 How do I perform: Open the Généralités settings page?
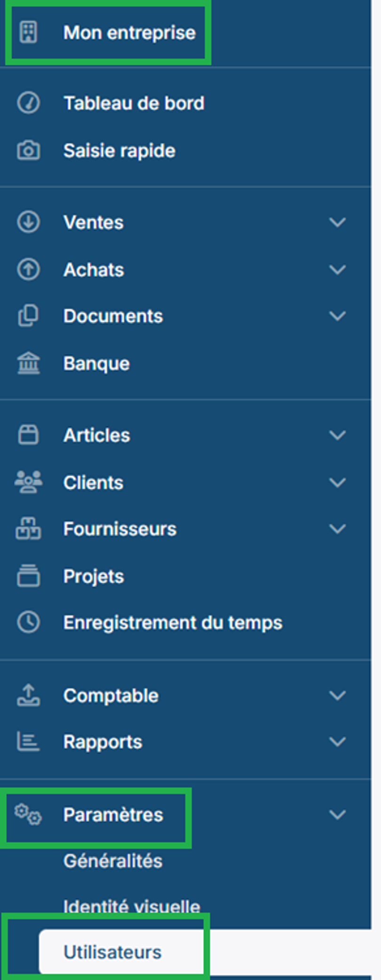[x=113, y=861]
